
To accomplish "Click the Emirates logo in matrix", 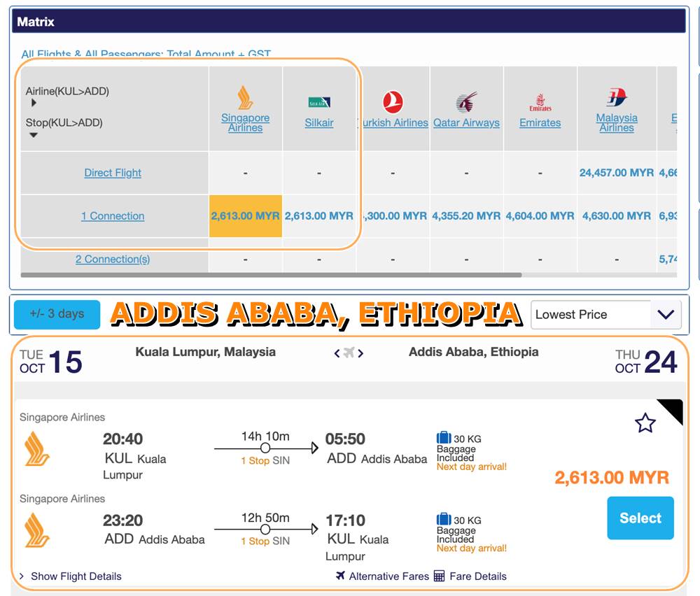I will pyautogui.click(x=540, y=103).
